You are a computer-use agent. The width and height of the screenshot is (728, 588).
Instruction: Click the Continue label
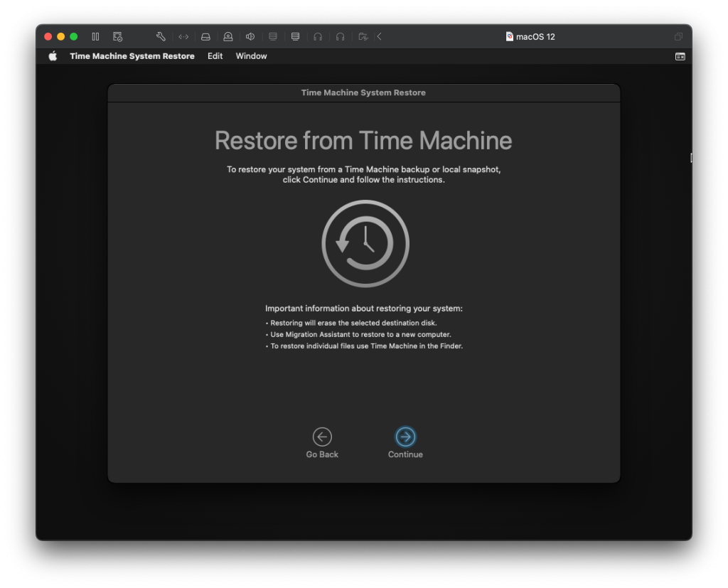(x=405, y=455)
